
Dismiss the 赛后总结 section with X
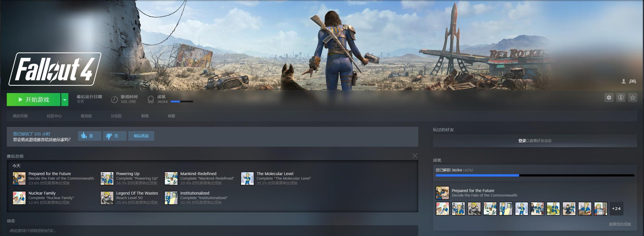[x=415, y=156]
